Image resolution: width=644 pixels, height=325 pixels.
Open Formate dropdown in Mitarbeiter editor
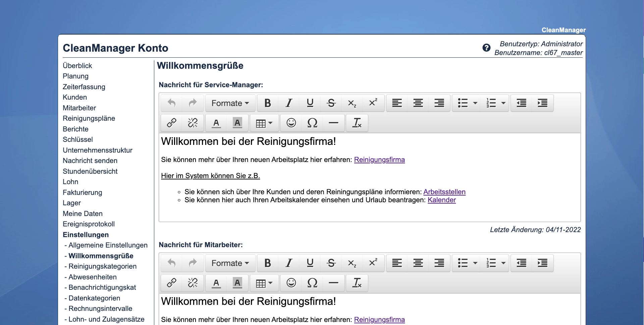pyautogui.click(x=230, y=263)
